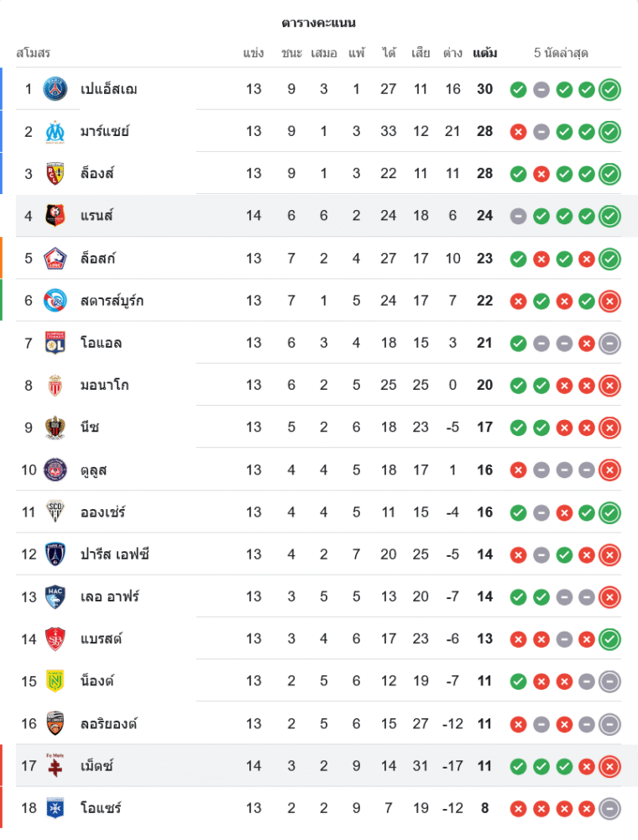Click the circled latest-draw icon for โอแอล

tap(610, 343)
